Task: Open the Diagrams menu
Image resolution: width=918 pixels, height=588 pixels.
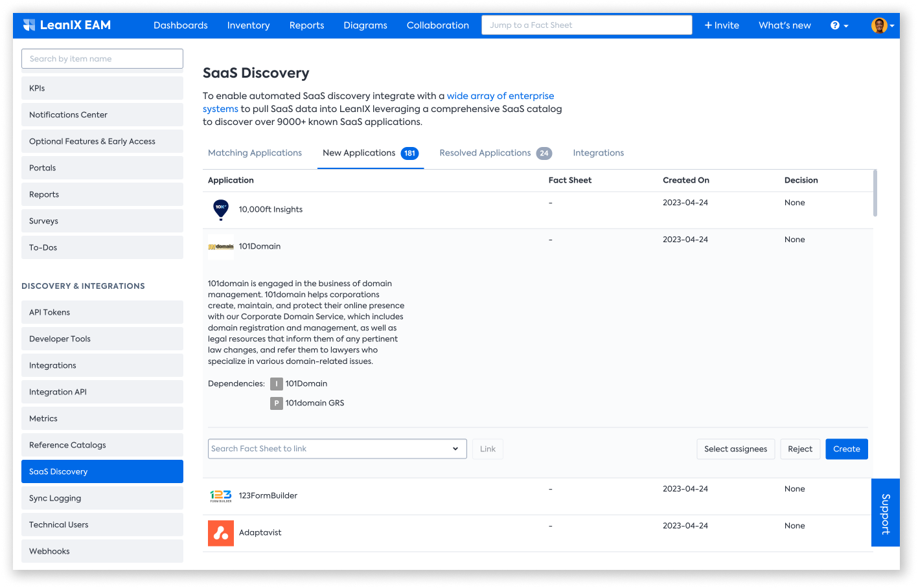Action: (365, 25)
